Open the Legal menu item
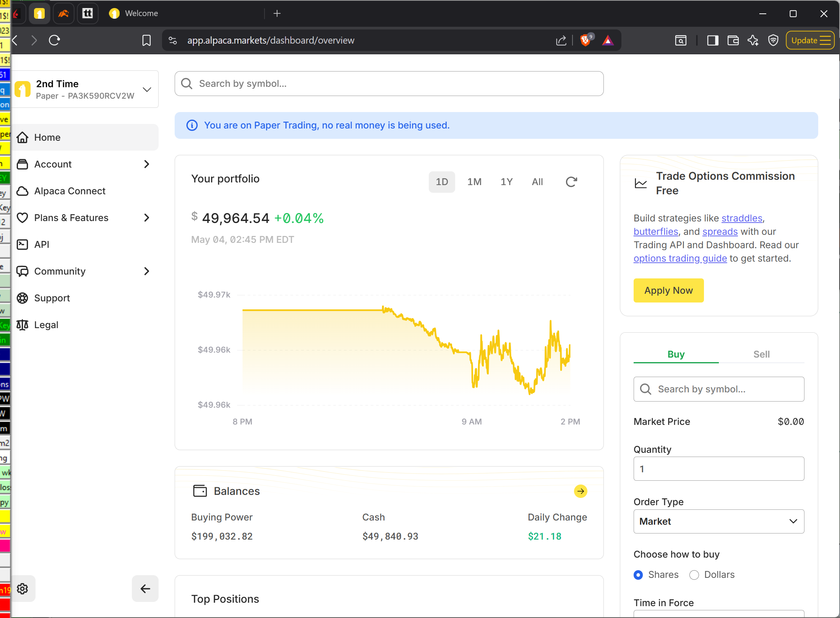This screenshot has width=840, height=618. click(85, 325)
